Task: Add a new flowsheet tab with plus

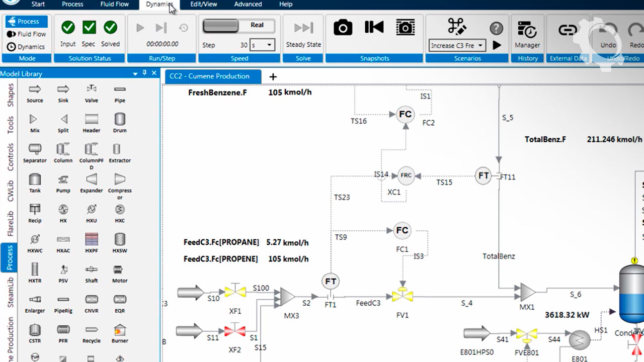Action: [273, 77]
